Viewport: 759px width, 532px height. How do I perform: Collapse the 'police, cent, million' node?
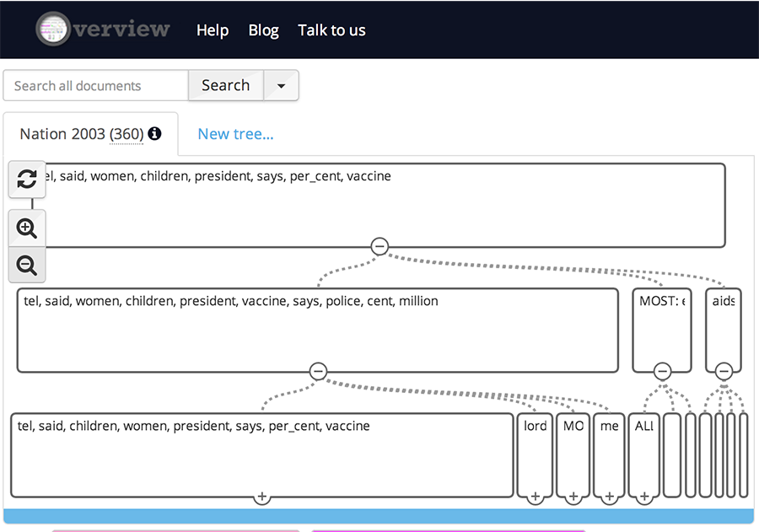click(x=318, y=371)
